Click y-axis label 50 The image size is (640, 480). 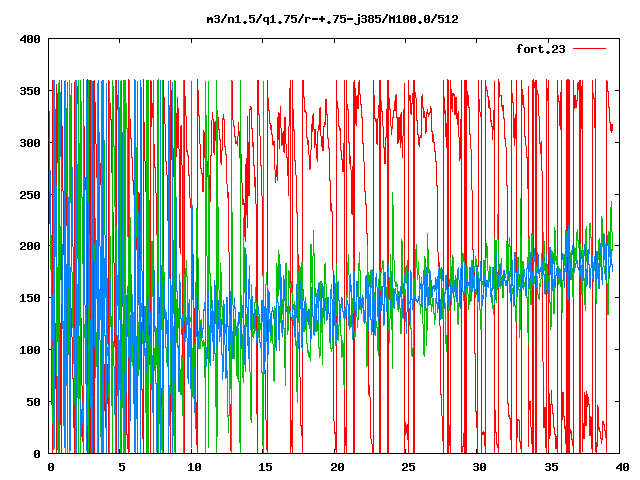(33, 402)
